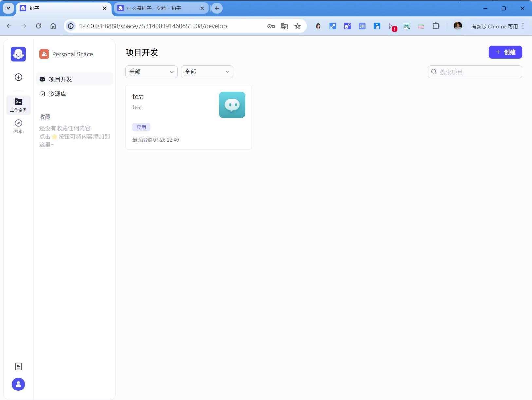Click the Personal Space icon
Screen dimensions: 532x400
[x=44, y=54]
